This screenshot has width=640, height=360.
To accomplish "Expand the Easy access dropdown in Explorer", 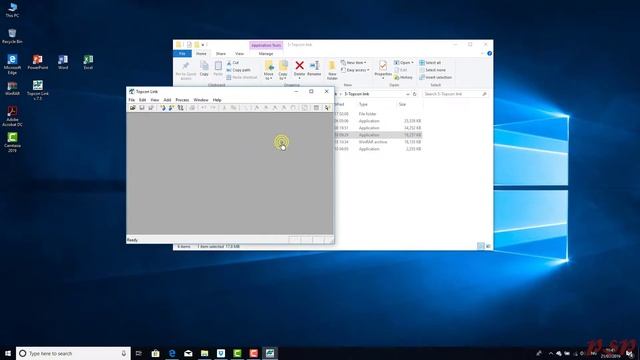I will pyautogui.click(x=355, y=70).
